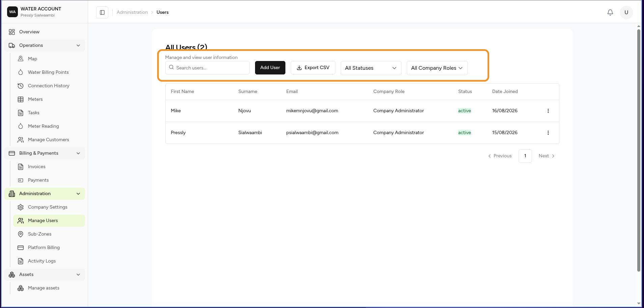Click the Manage assets boxes icon
This screenshot has width=644, height=308.
pyautogui.click(x=21, y=288)
